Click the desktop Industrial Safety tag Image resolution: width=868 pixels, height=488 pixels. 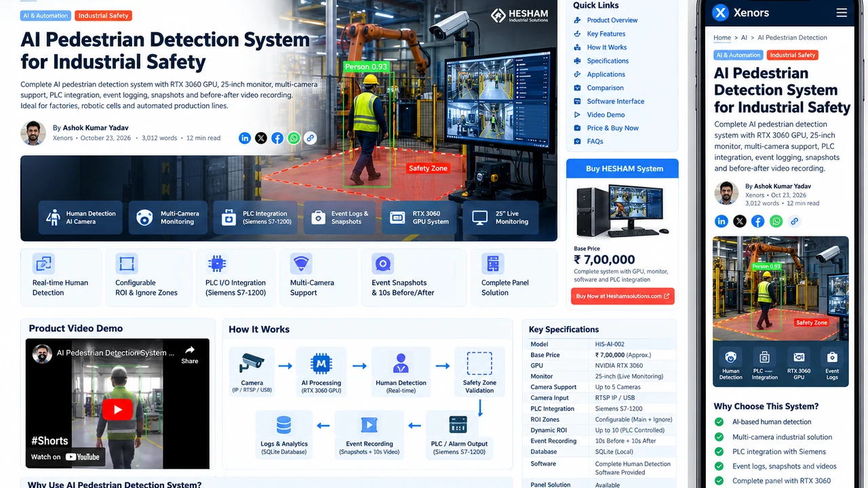102,16
